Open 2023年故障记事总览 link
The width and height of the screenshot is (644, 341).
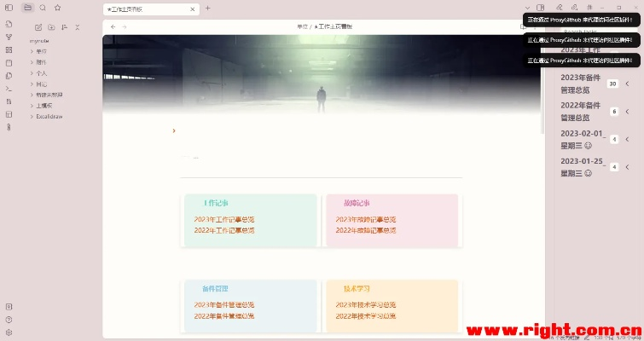[366, 220]
